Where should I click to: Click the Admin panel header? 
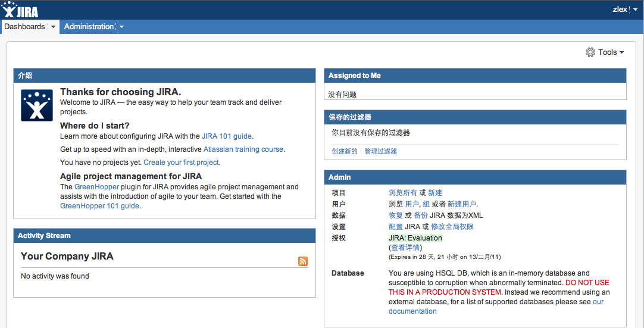[475, 177]
